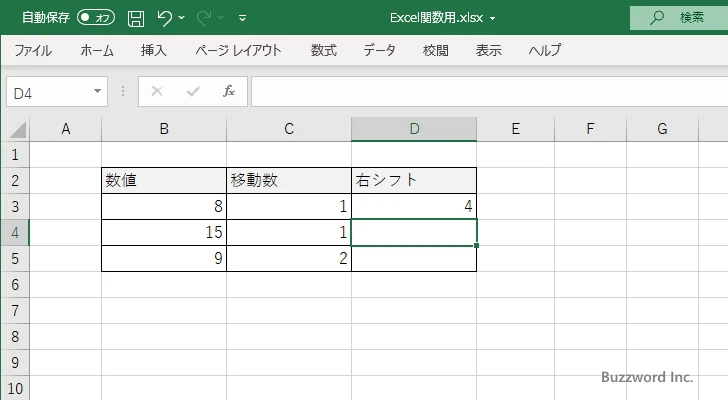This screenshot has height=400, width=728.
Task: Select cell D5 under 右シフト
Action: (413, 258)
